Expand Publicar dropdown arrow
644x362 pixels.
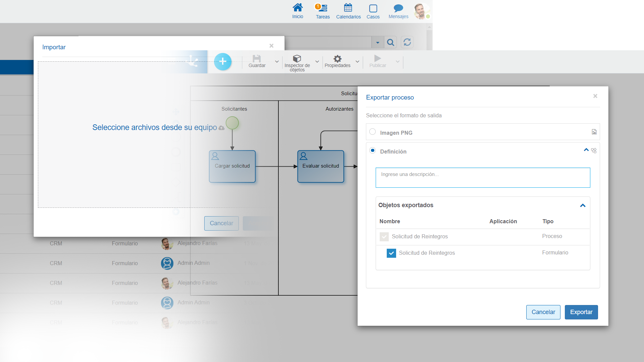pos(397,61)
